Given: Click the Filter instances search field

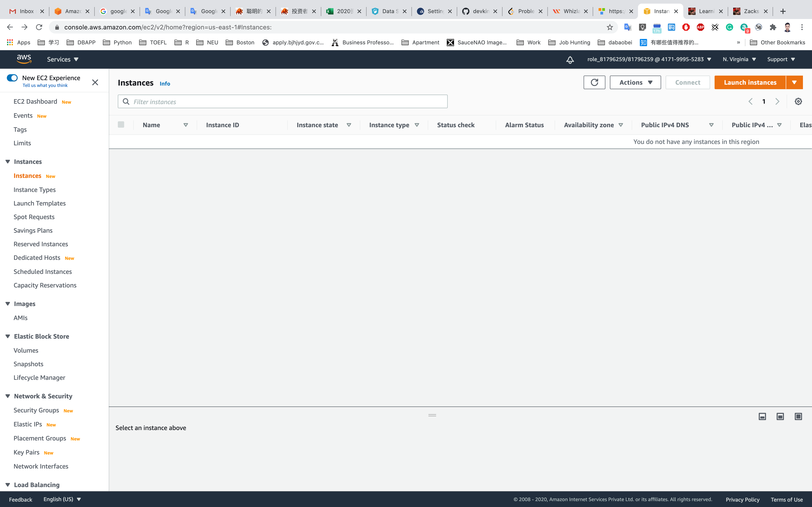Looking at the screenshot, I should [x=283, y=102].
